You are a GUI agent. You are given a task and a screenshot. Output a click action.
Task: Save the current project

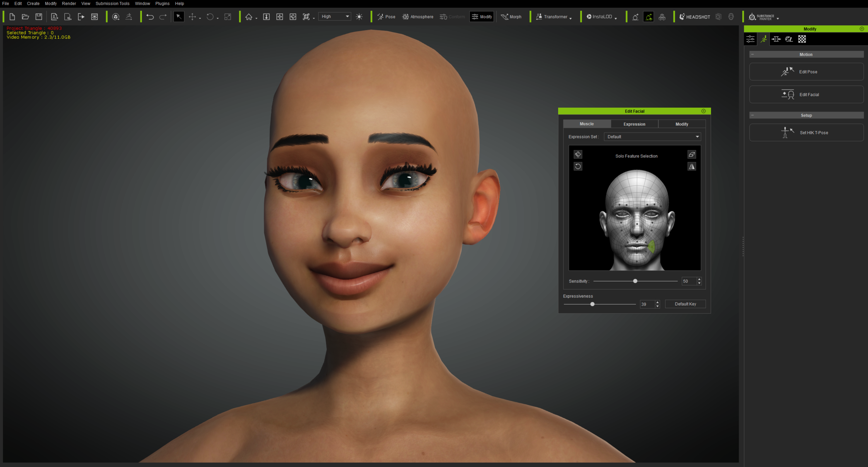tap(39, 17)
